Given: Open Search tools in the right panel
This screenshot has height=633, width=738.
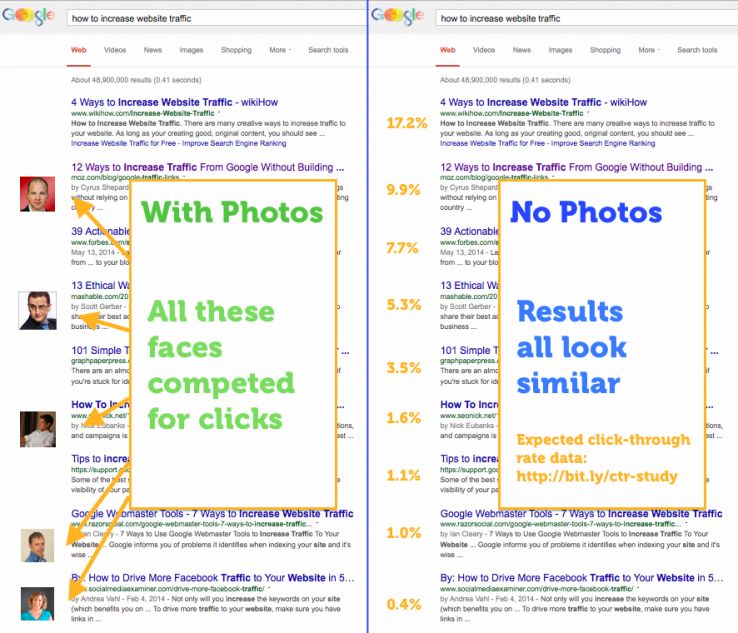Looking at the screenshot, I should point(696,50).
